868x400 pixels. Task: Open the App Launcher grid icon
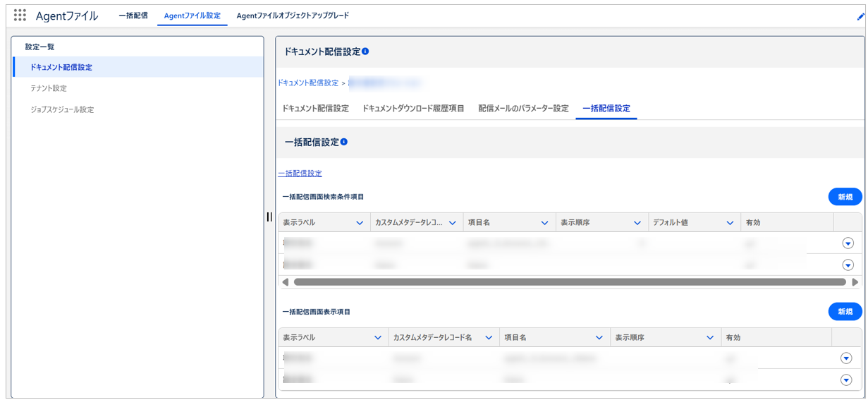pos(20,16)
